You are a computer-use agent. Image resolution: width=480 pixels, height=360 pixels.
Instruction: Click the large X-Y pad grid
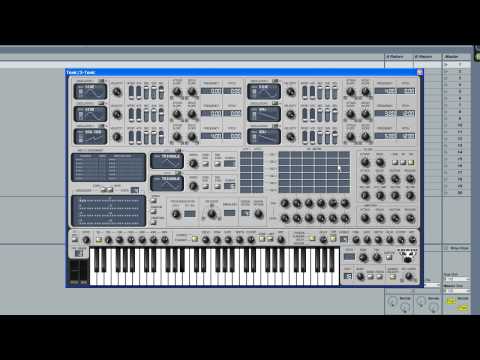click(314, 172)
